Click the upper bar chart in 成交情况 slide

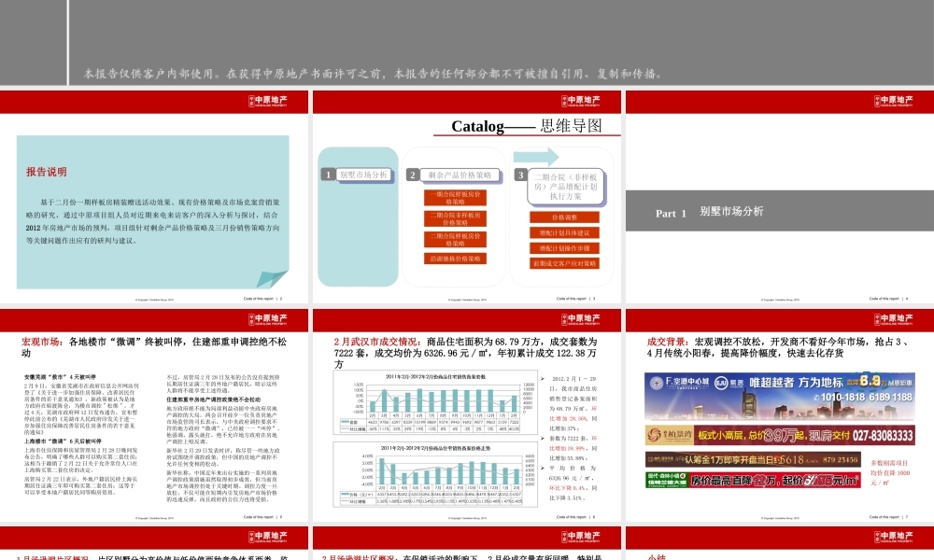435,401
